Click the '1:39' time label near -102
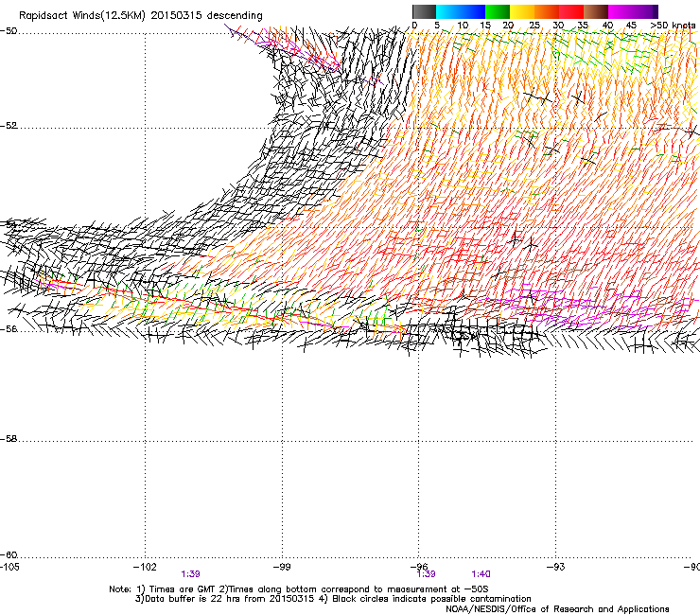Image resolution: width=700 pixels, height=615 pixels. [x=191, y=574]
